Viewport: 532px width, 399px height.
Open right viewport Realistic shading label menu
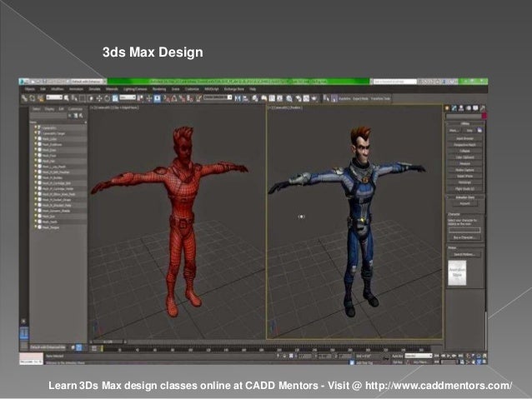[x=294, y=107]
